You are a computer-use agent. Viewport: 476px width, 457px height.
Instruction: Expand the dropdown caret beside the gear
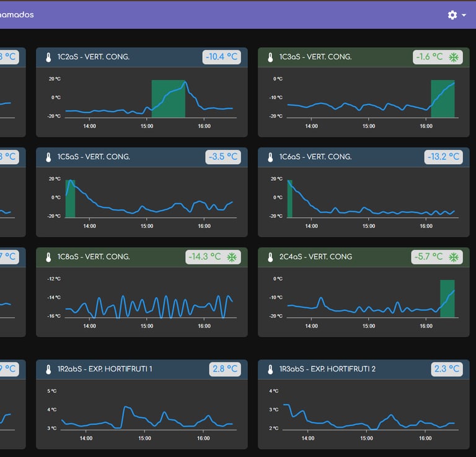click(x=464, y=15)
